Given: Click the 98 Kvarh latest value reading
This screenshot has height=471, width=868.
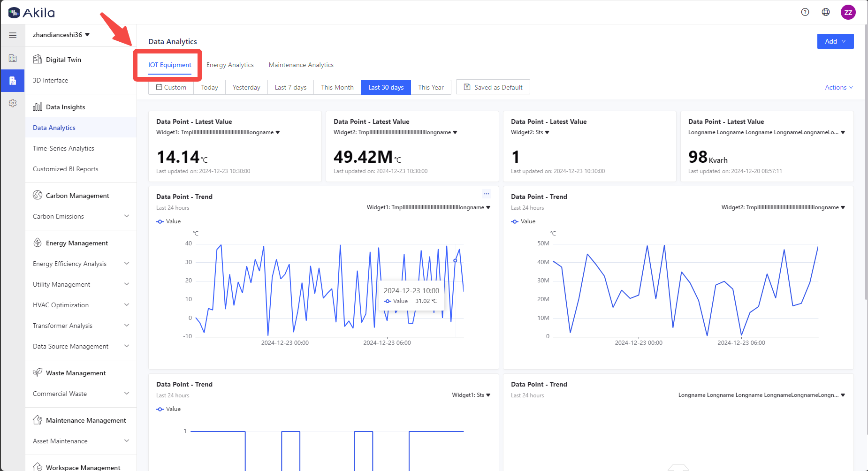Looking at the screenshot, I should (x=708, y=157).
